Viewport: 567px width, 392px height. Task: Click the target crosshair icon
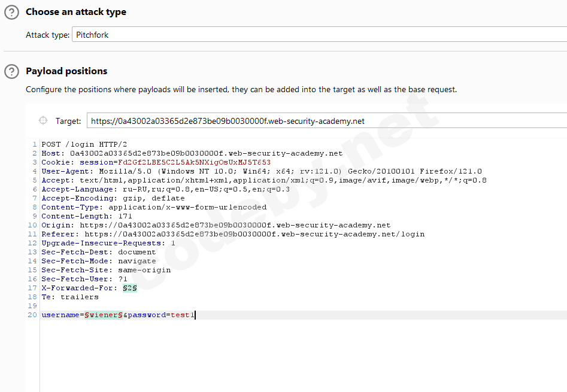[43, 120]
